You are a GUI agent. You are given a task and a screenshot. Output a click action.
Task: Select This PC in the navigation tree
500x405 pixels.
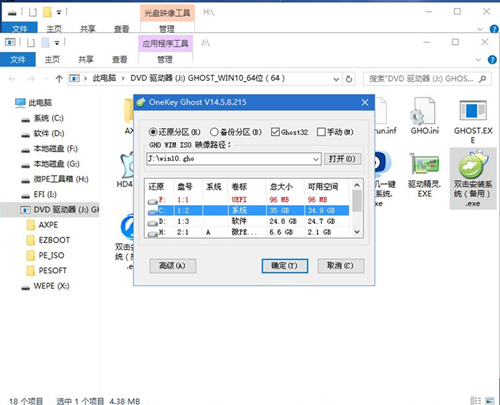33,103
